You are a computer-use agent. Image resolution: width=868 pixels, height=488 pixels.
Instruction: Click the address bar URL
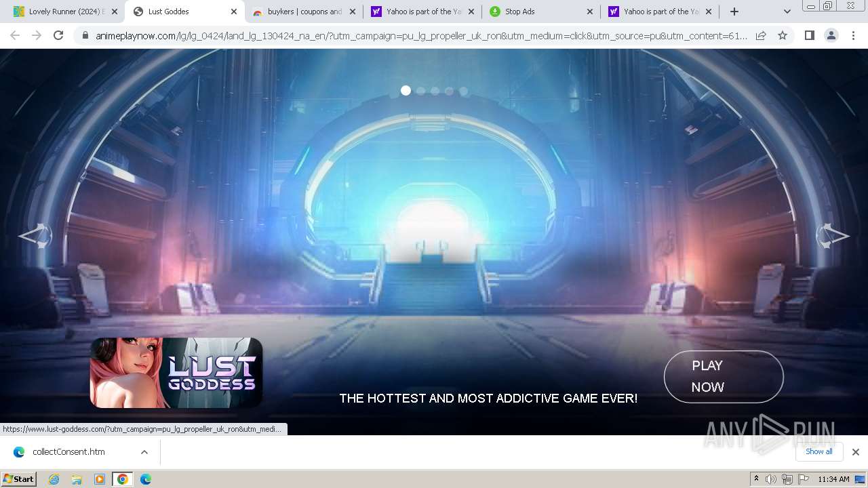tap(421, 36)
